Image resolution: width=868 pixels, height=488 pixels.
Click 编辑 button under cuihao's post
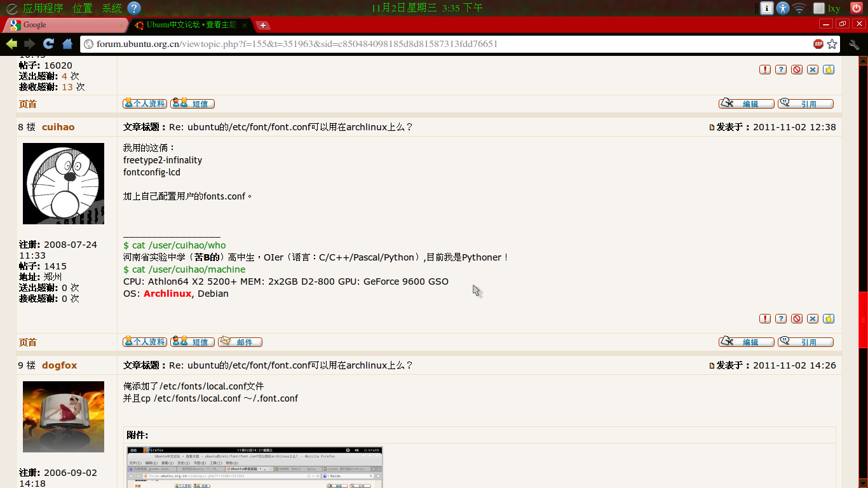coord(747,342)
